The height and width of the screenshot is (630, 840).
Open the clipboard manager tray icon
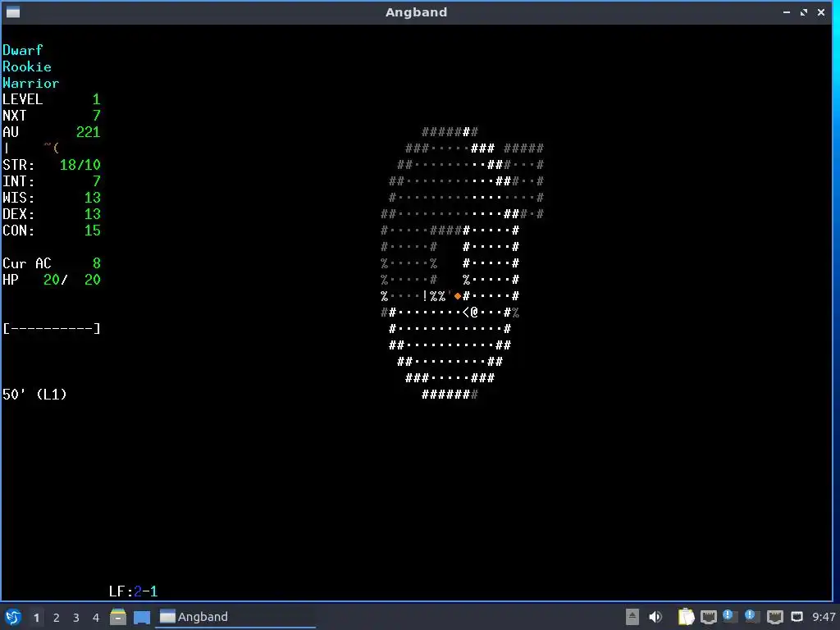point(686,617)
